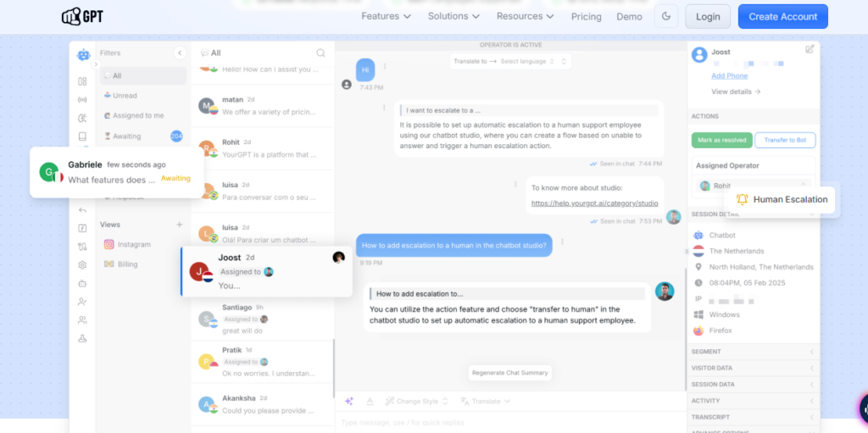
Task: Click Regenerate Chat Summary button
Action: (x=509, y=373)
